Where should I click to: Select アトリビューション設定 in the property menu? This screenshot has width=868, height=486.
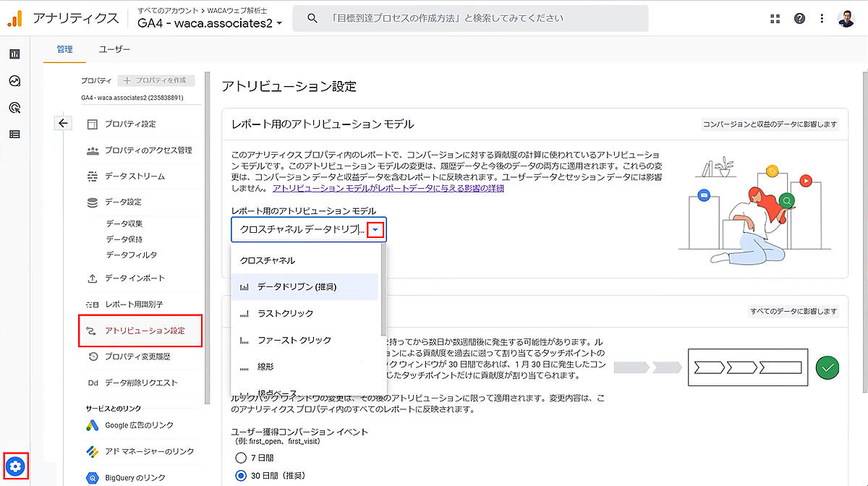[x=144, y=331]
